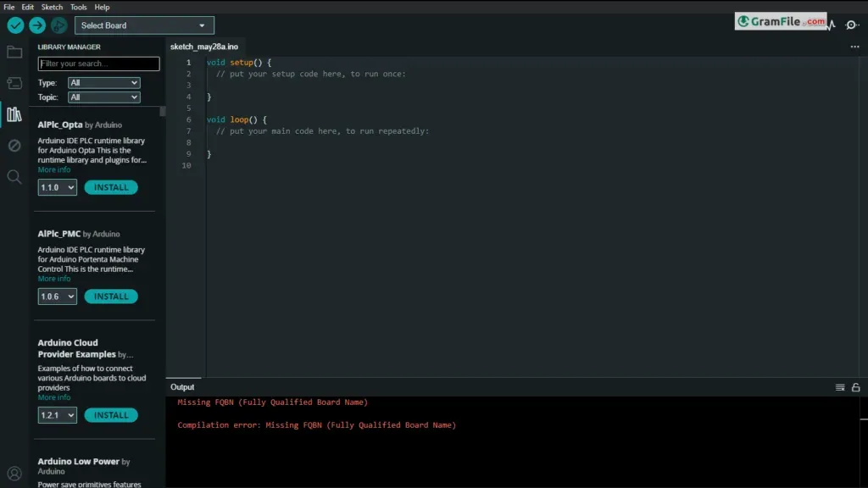868x488 pixels.
Task: Click the Verify sketch checkmark button
Action: coord(15,25)
